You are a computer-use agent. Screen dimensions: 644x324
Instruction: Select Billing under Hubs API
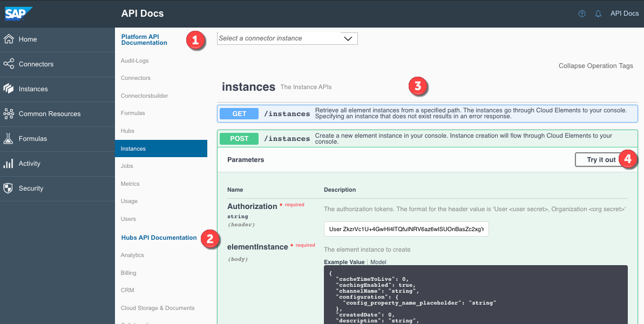(128, 273)
